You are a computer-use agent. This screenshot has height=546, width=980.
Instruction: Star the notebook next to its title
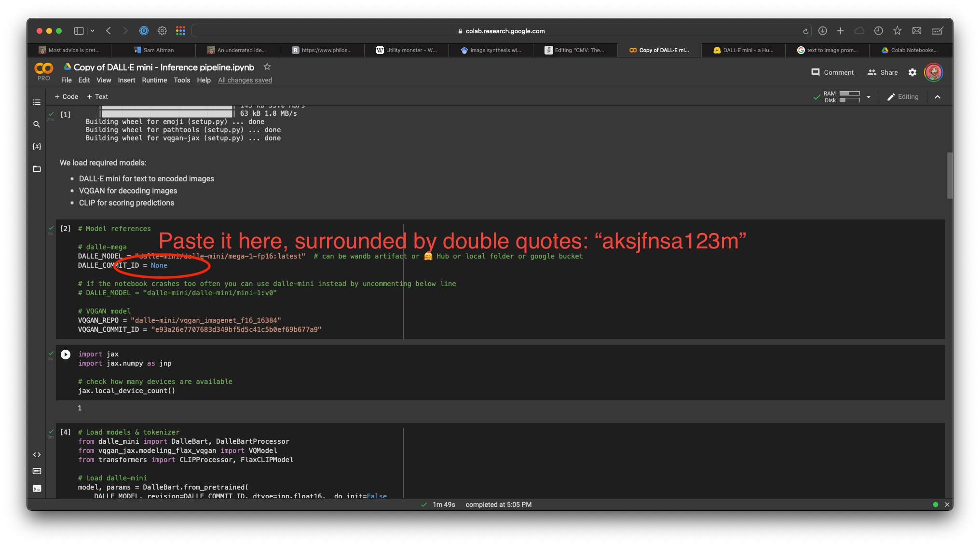(x=267, y=67)
